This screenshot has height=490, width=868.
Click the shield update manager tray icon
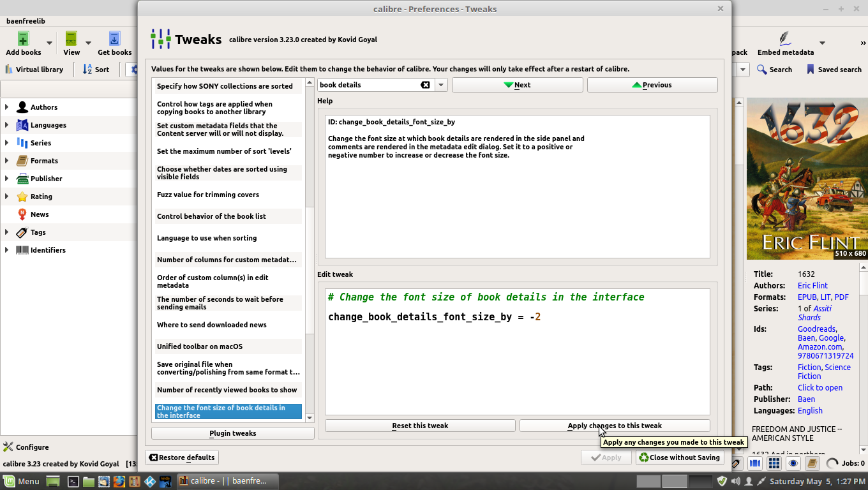[722, 481]
